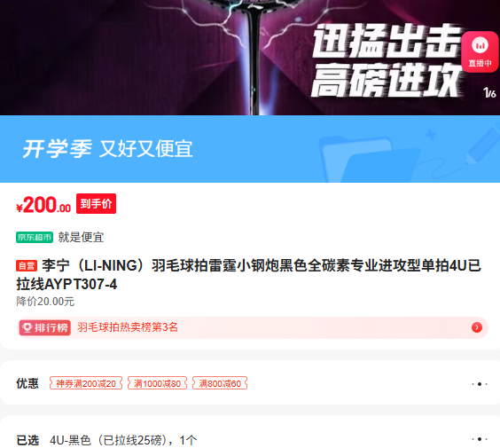
Task: Expand selection options via 已选 three dots
Action: (x=480, y=439)
